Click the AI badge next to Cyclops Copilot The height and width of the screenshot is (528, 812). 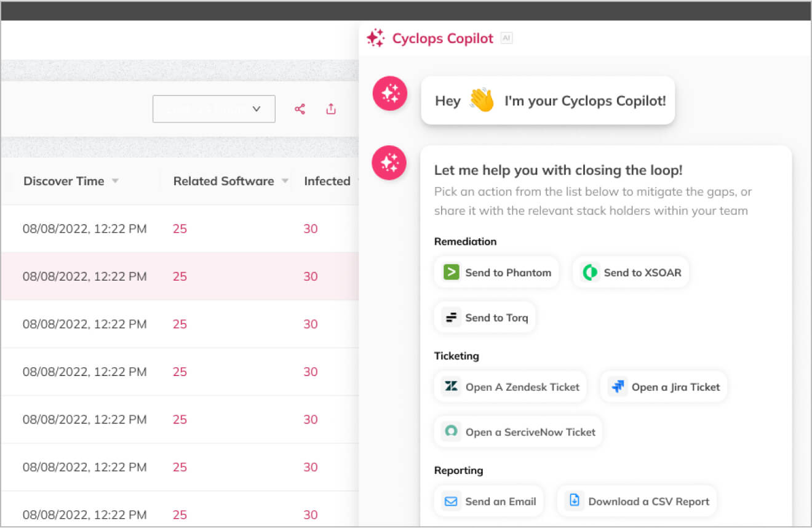506,38
